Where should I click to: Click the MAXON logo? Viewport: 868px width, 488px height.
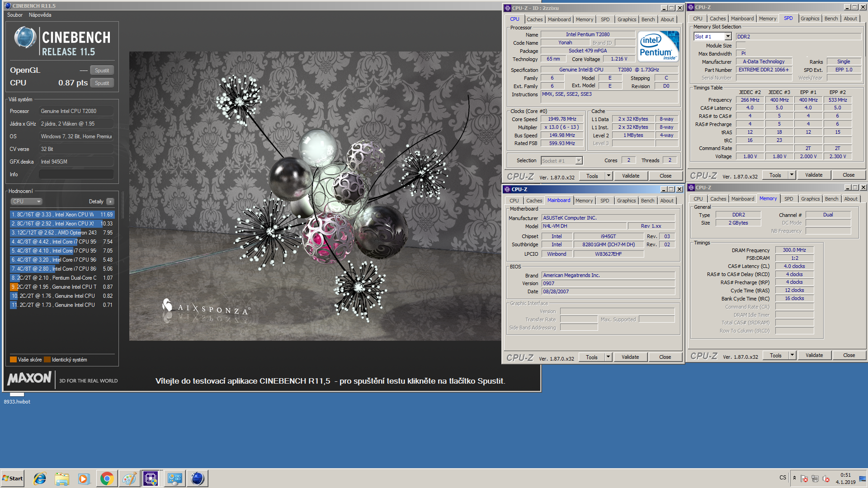point(29,378)
